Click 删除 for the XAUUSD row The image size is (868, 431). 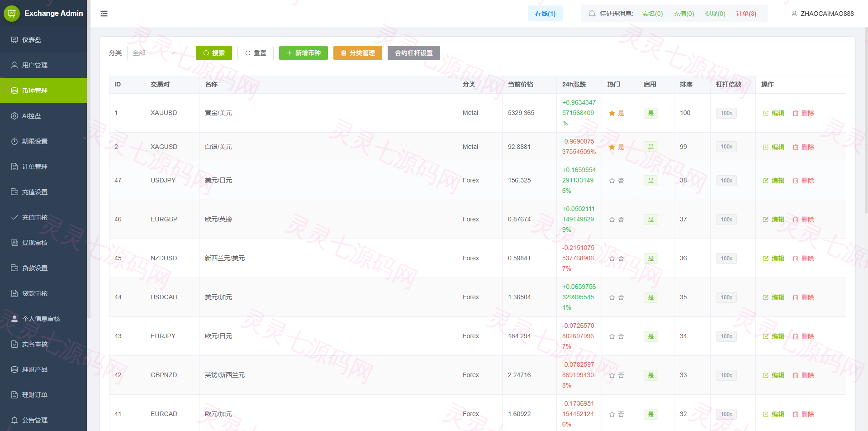803,113
